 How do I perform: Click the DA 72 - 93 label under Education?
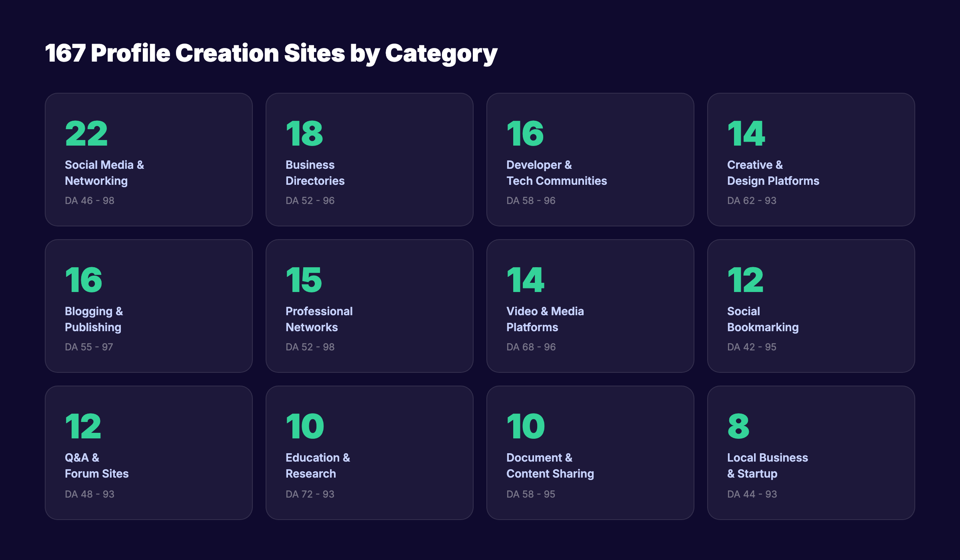pos(310,494)
